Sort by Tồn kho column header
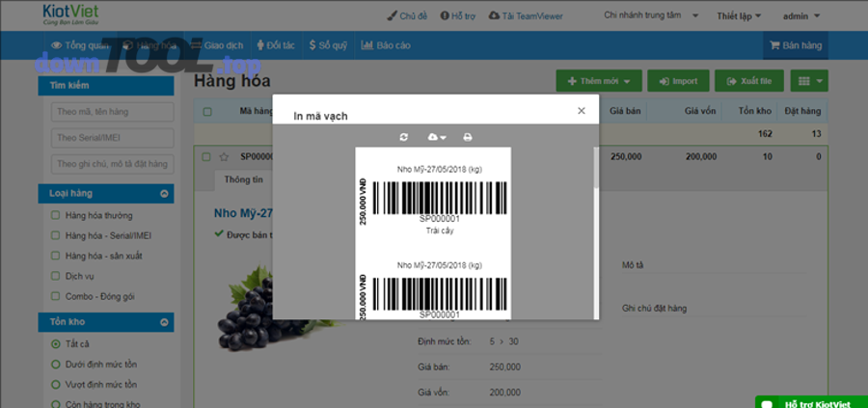 pos(755,111)
